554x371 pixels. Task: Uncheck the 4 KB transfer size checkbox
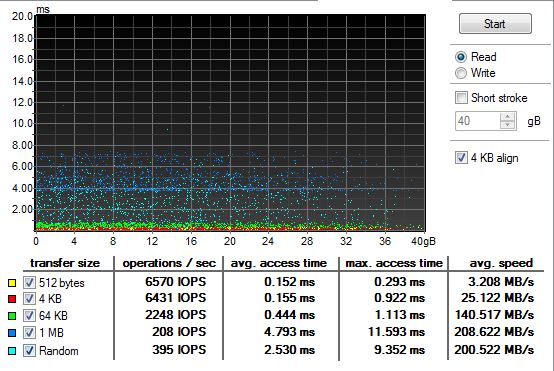tap(29, 299)
